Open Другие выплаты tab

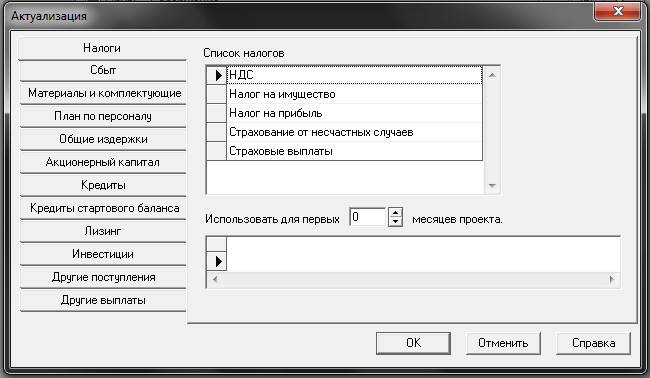[103, 300]
